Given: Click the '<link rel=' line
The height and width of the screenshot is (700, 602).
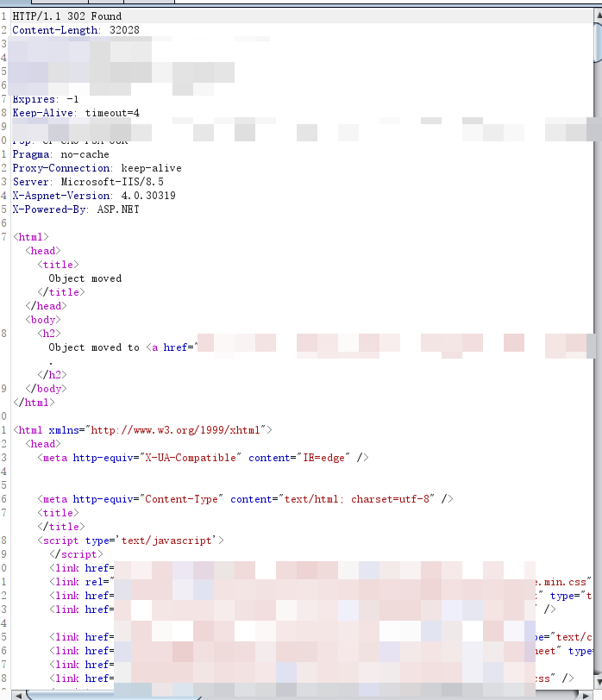Looking at the screenshot, I should (82, 583).
